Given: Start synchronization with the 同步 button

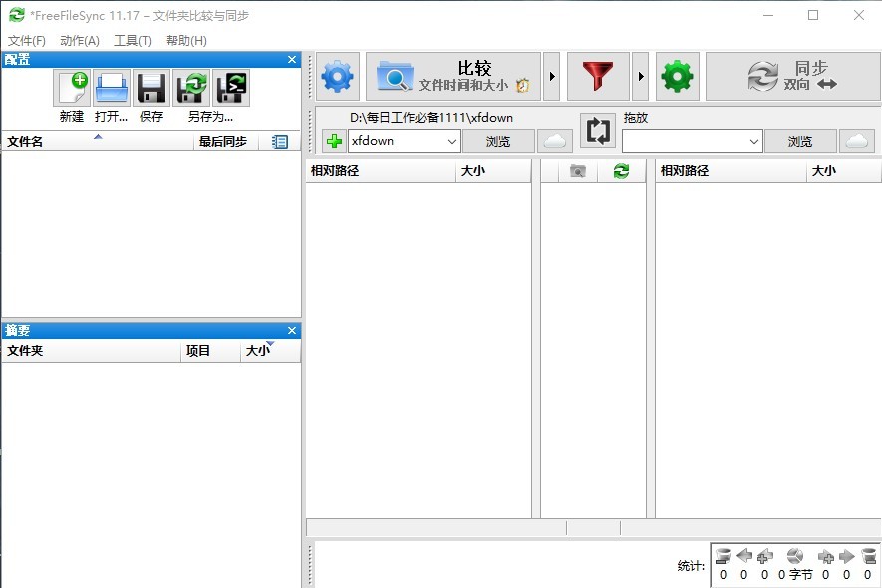Looking at the screenshot, I should [x=792, y=77].
